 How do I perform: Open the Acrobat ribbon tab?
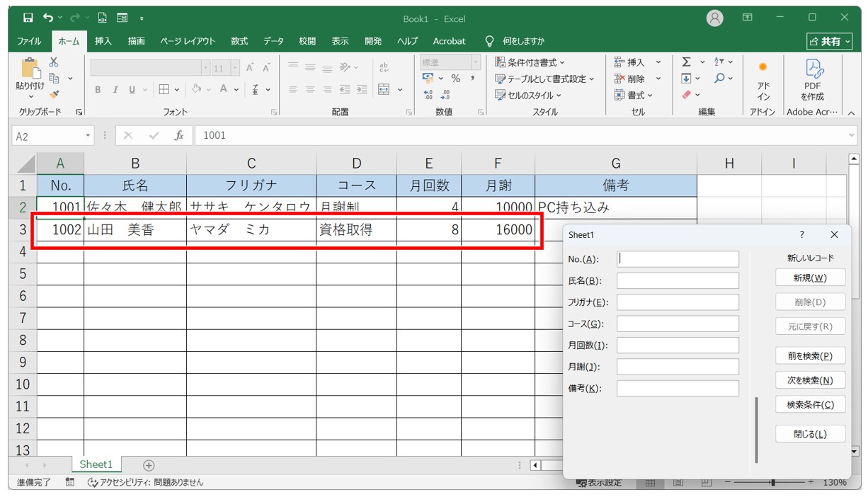tap(449, 41)
